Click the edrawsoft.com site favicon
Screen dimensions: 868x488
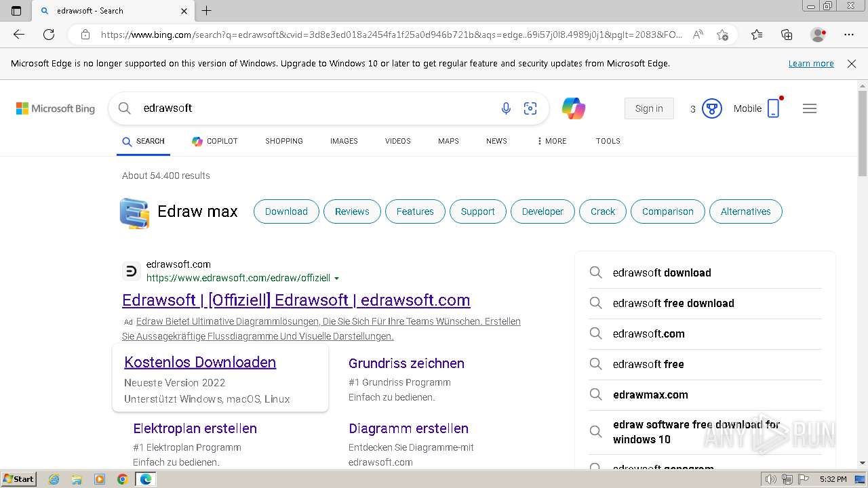132,271
